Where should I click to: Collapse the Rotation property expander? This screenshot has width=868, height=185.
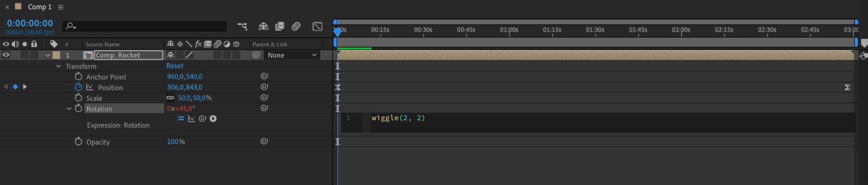69,109
